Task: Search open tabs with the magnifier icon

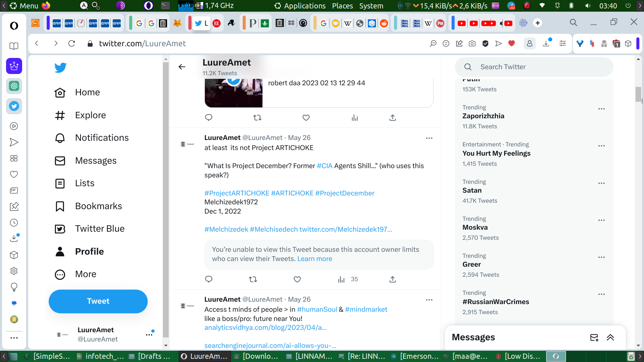Action: point(574,23)
